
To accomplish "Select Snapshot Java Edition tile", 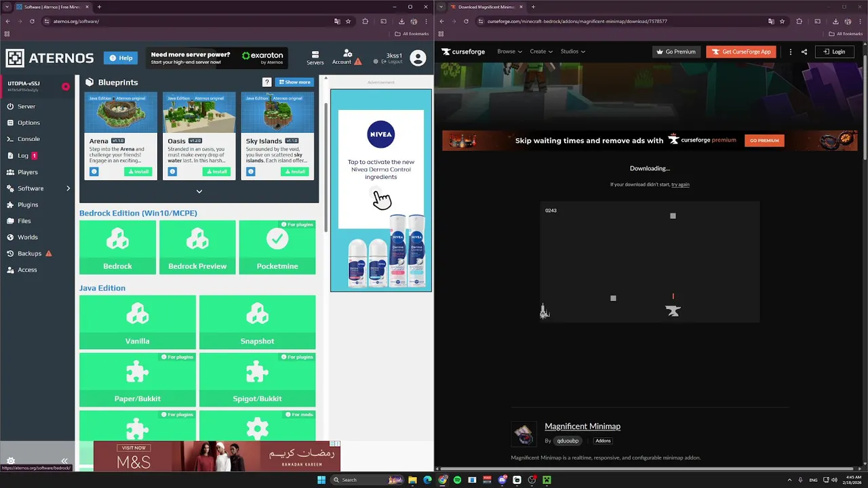I will click(257, 322).
